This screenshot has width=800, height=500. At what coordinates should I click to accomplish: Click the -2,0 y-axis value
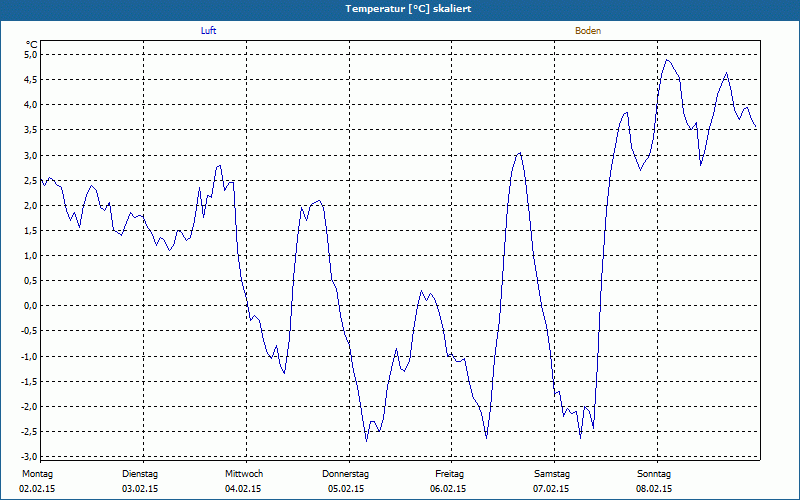tap(30, 407)
